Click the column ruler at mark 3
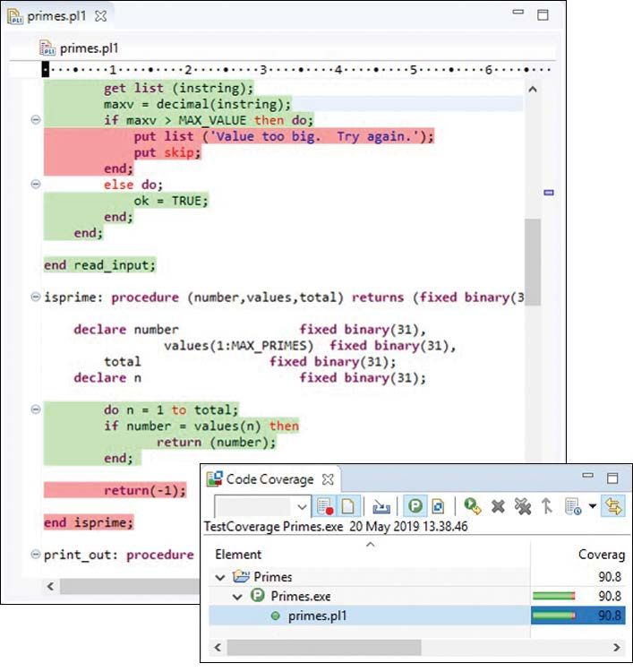This screenshot has height=672, width=633. click(263, 69)
